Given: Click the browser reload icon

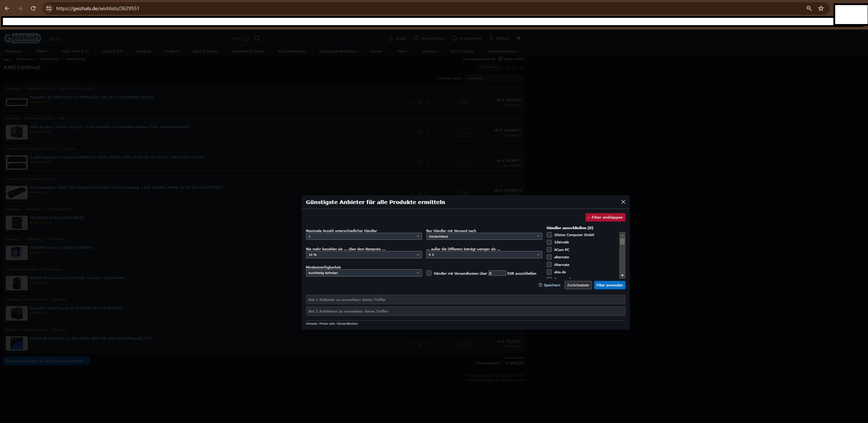Looking at the screenshot, I should [x=33, y=8].
